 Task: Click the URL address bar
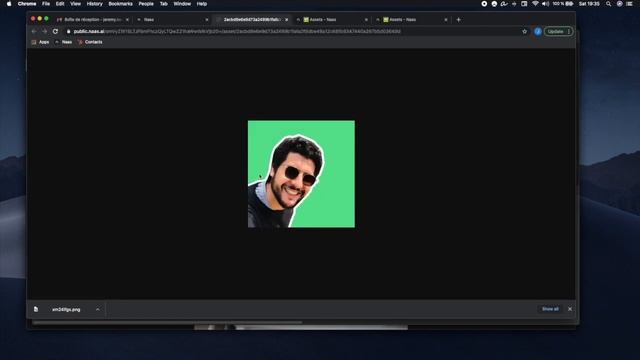[x=294, y=31]
